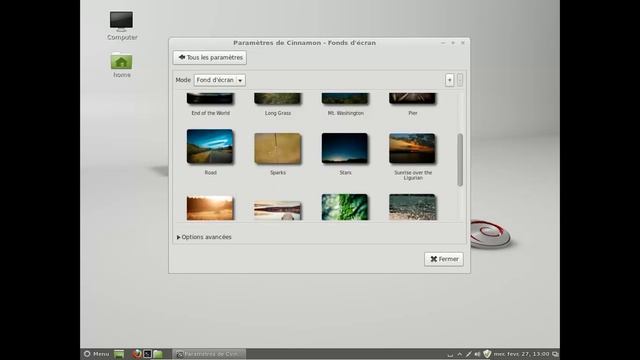640x360 pixels.
Task: Click the up-arrow tray icon
Action: (x=460, y=354)
